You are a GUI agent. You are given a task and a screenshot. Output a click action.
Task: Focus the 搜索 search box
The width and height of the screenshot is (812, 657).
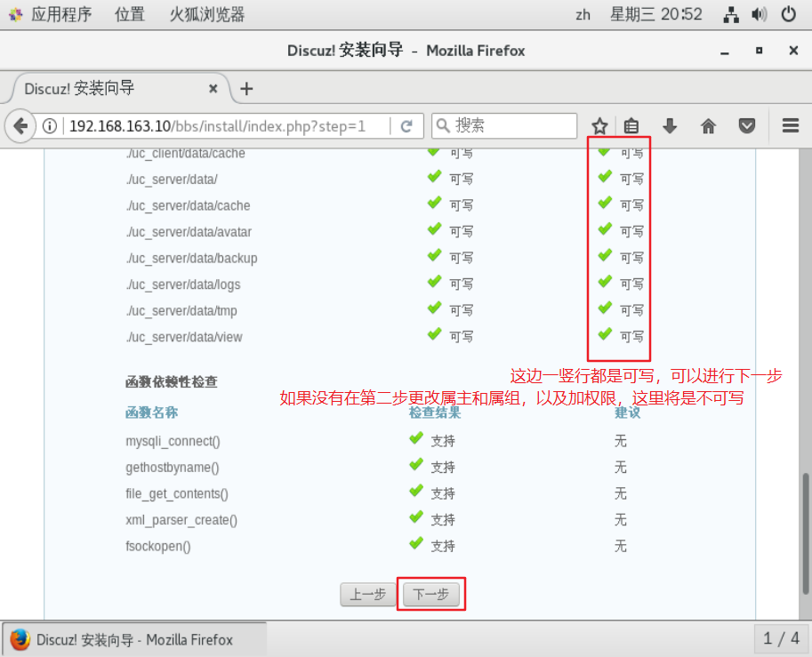click(504, 126)
